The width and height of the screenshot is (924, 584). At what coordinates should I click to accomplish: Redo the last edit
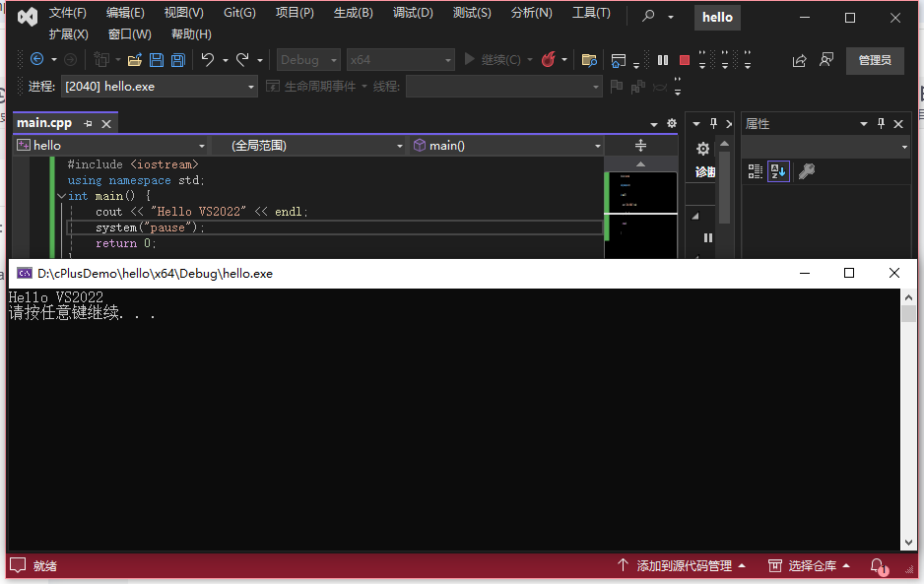coord(242,59)
